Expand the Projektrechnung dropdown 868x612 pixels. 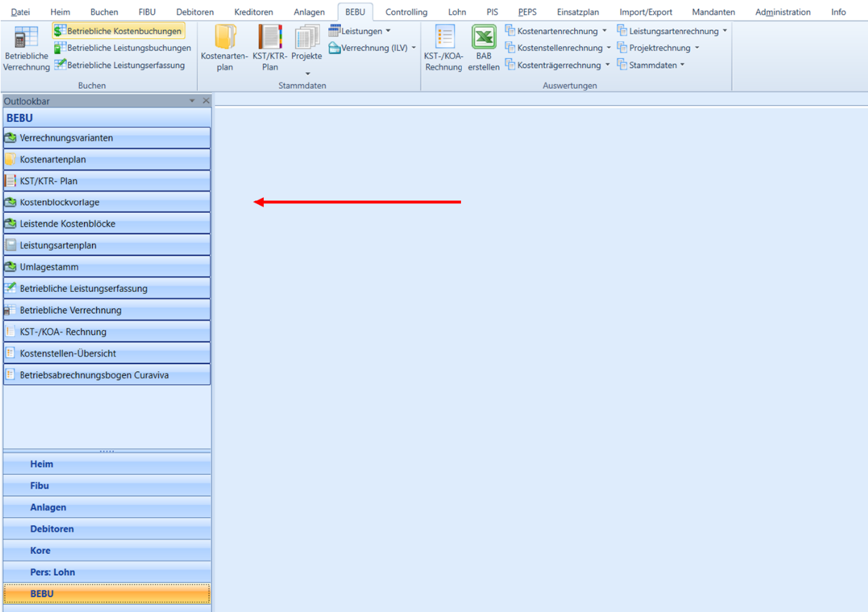(x=658, y=48)
